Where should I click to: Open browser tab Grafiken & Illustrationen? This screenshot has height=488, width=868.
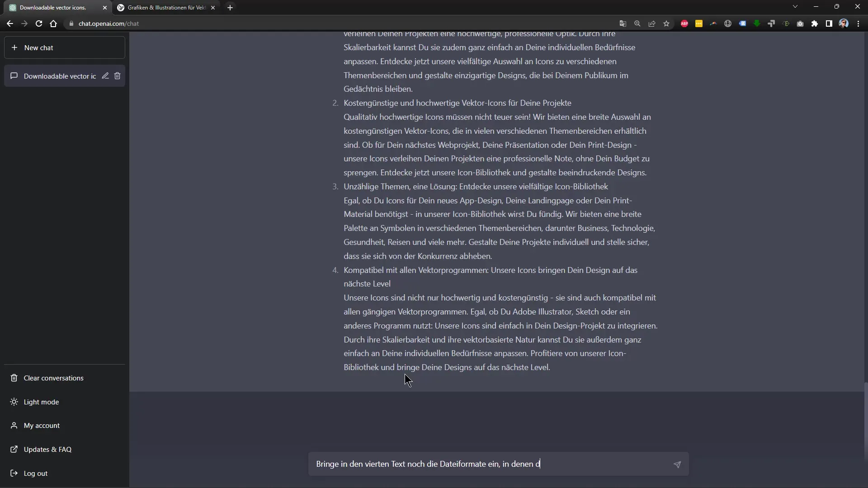[x=166, y=7]
